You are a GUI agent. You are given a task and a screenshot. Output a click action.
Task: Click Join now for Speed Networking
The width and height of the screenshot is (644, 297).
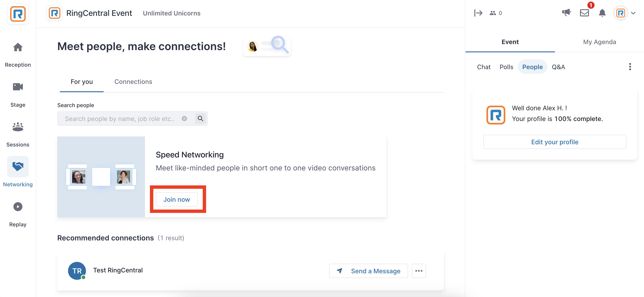click(x=177, y=199)
